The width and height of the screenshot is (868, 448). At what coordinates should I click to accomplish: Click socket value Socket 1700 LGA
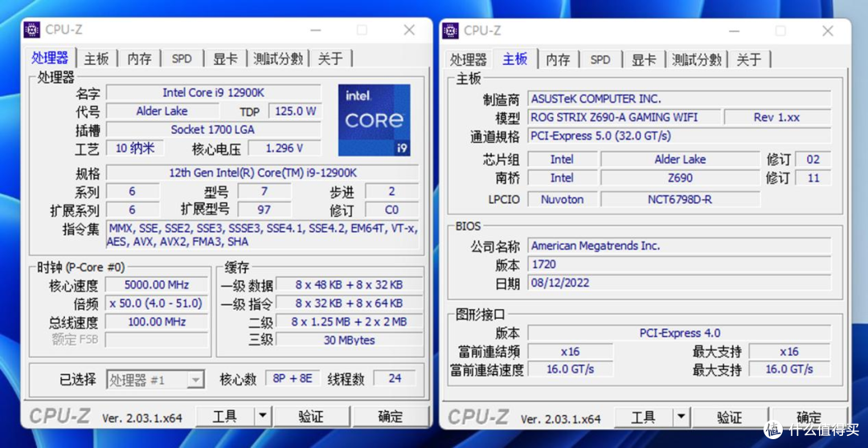(x=213, y=129)
